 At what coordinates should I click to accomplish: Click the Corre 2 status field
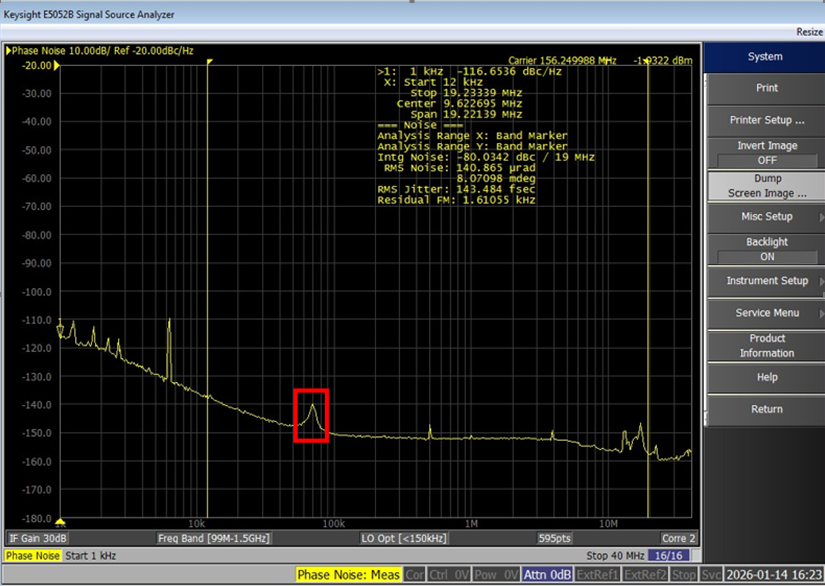pyautogui.click(x=679, y=539)
